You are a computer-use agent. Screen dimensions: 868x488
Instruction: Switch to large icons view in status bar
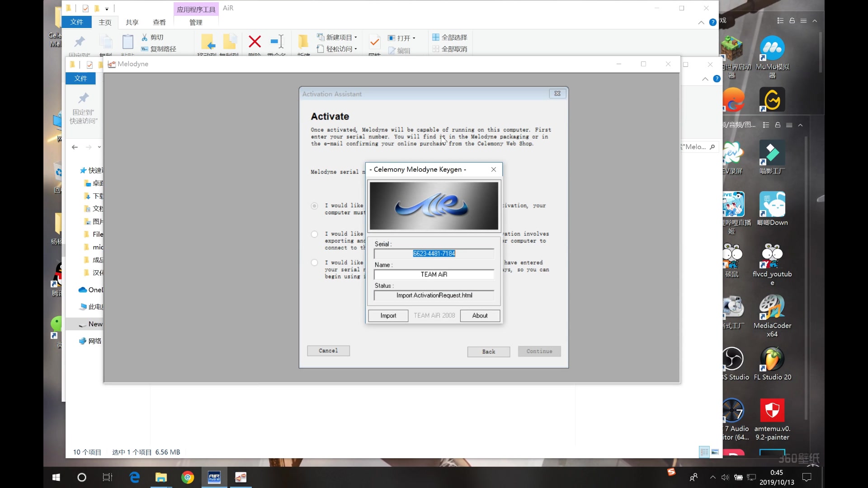(715, 452)
